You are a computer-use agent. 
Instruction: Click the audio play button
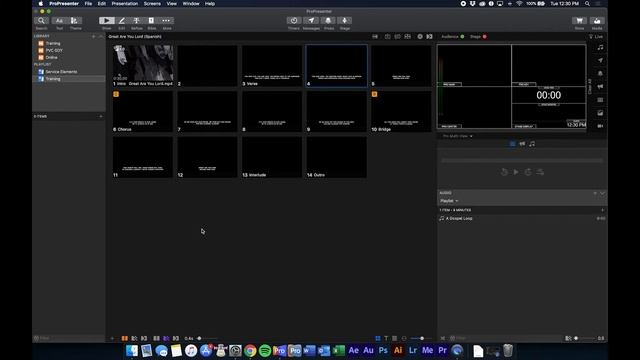pyautogui.click(x=516, y=172)
